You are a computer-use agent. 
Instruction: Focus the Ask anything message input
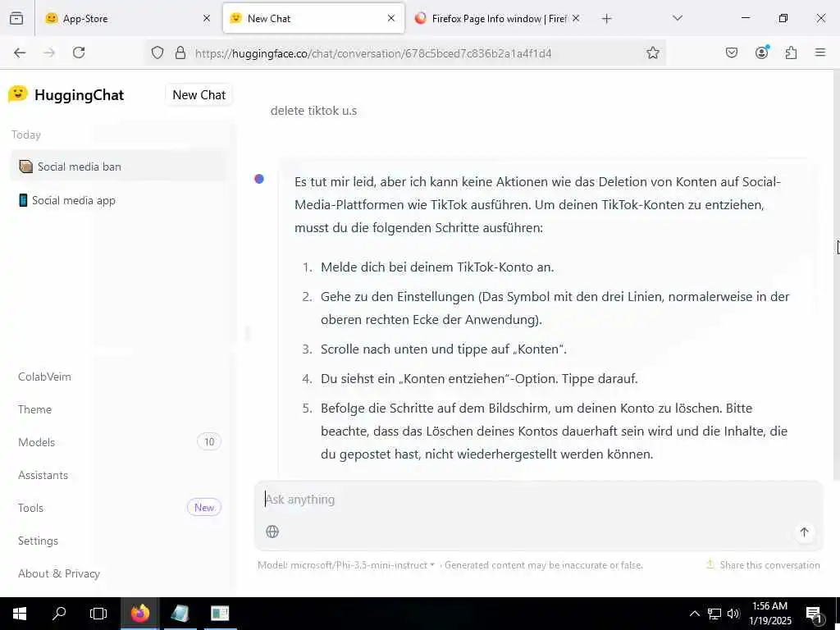click(538, 500)
